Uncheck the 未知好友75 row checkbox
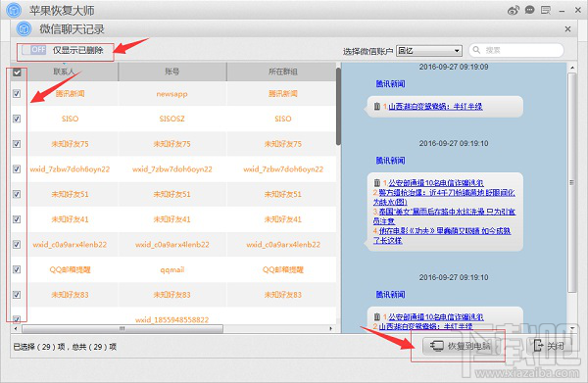The height and width of the screenshot is (383, 588). (17, 144)
